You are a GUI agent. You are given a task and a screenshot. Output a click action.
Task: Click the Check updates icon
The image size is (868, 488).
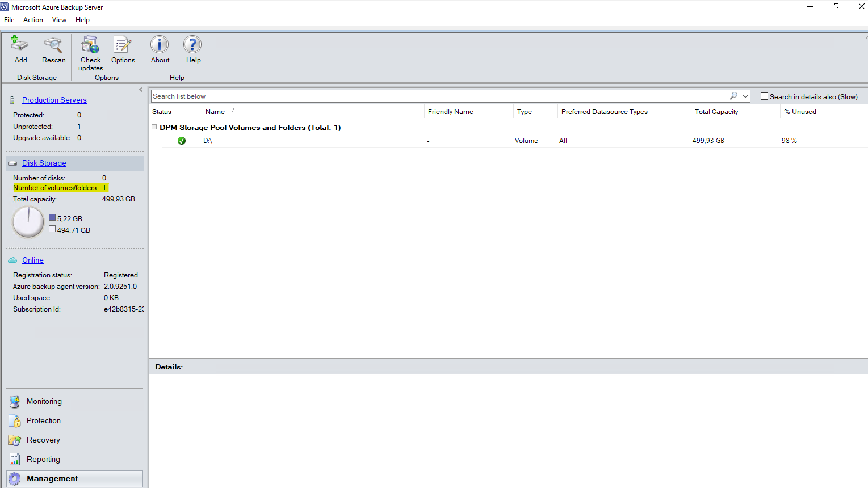click(x=90, y=45)
